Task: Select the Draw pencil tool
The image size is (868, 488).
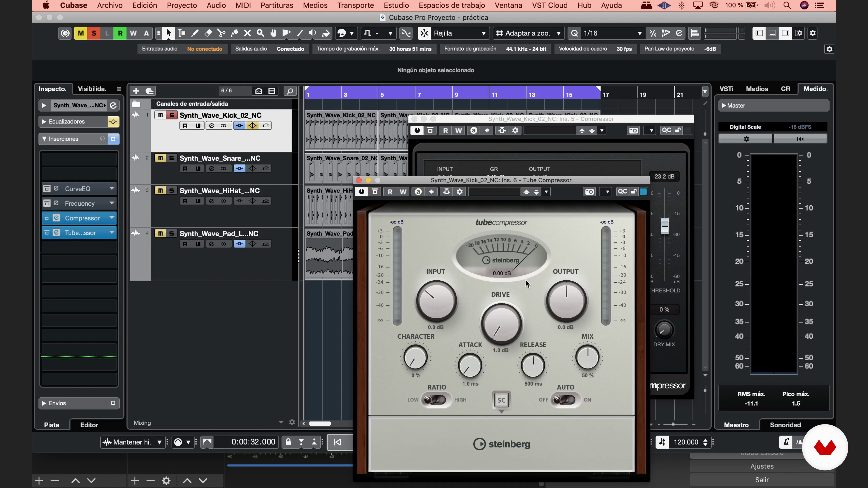Action: (x=195, y=33)
